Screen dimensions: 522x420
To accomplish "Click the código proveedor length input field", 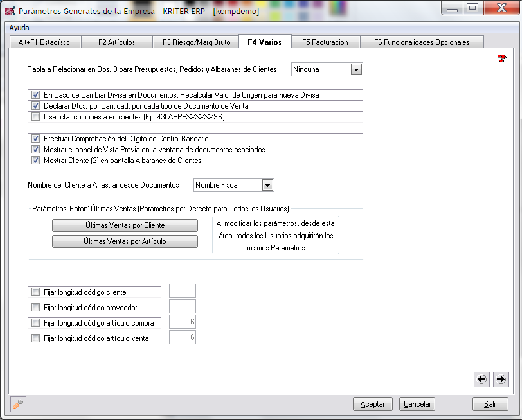I will pyautogui.click(x=182, y=307).
